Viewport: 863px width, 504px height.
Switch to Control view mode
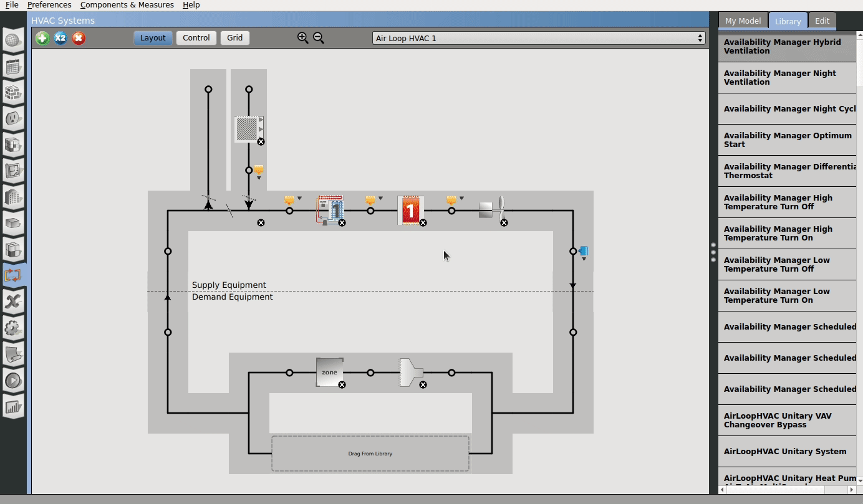coord(196,37)
